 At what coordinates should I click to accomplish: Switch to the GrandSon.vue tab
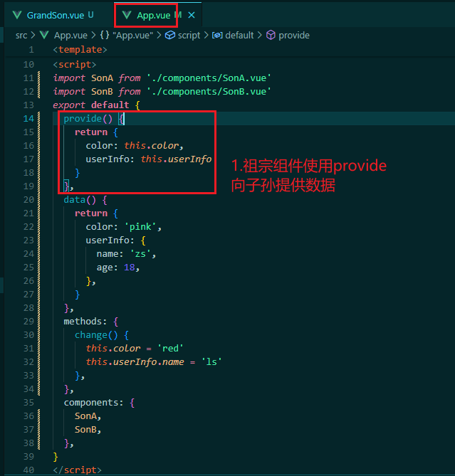tap(56, 15)
